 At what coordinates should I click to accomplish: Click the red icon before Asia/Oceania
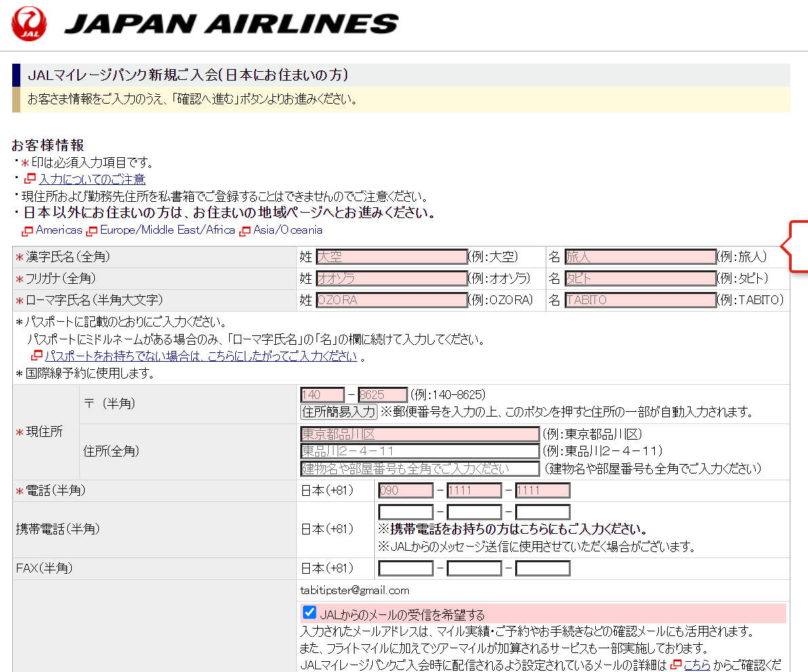tap(245, 230)
